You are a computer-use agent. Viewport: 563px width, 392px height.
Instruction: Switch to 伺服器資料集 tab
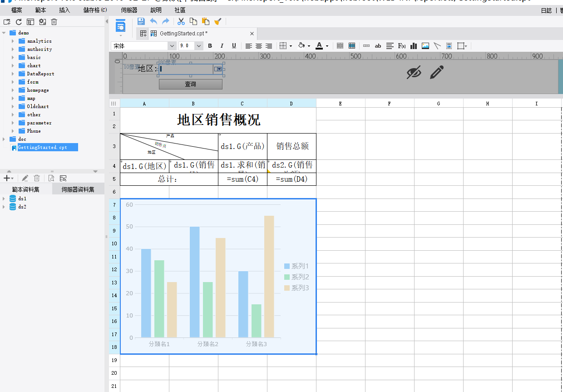click(78, 189)
